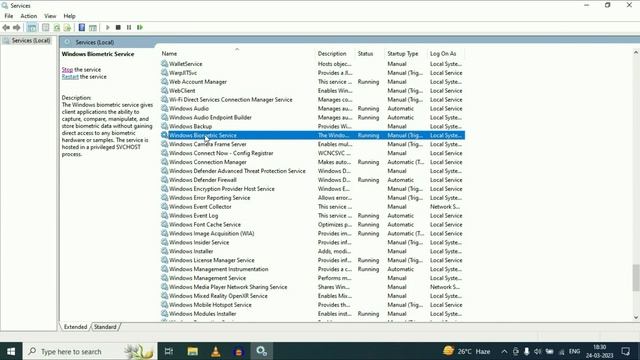Viewport: 640px width, 360px height.
Task: Start the selected service with Play
Action: tap(108, 27)
